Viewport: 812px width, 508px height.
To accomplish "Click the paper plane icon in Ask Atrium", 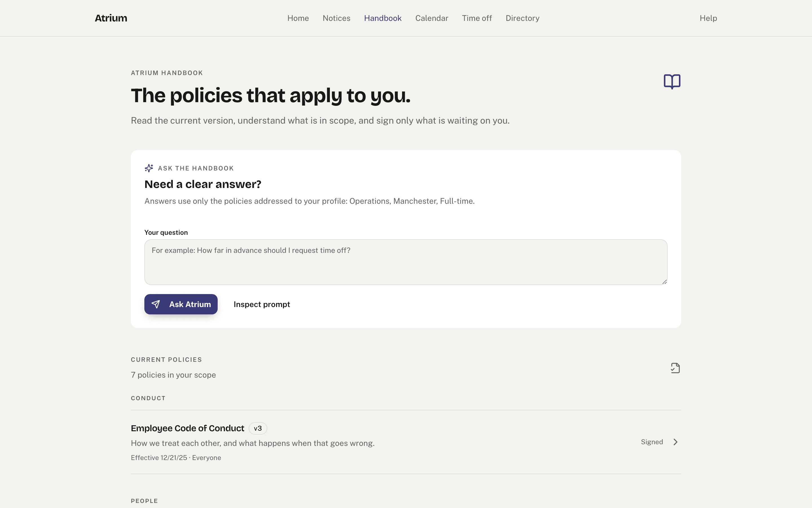I will (156, 304).
